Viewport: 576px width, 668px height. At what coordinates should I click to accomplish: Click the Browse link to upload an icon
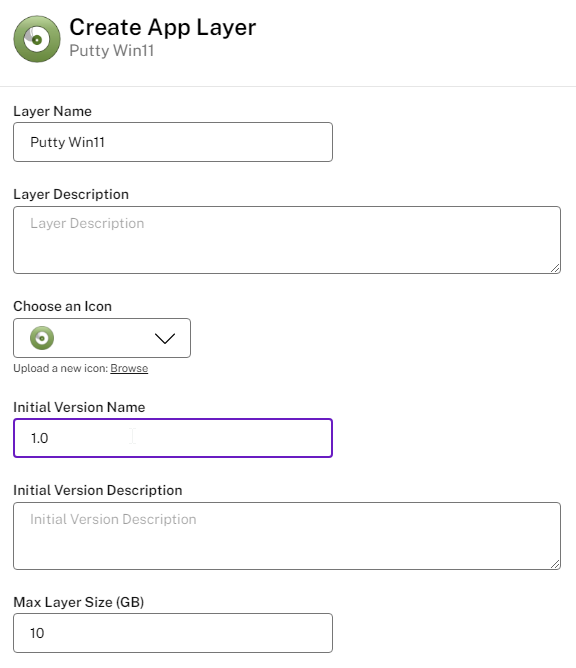tap(129, 368)
